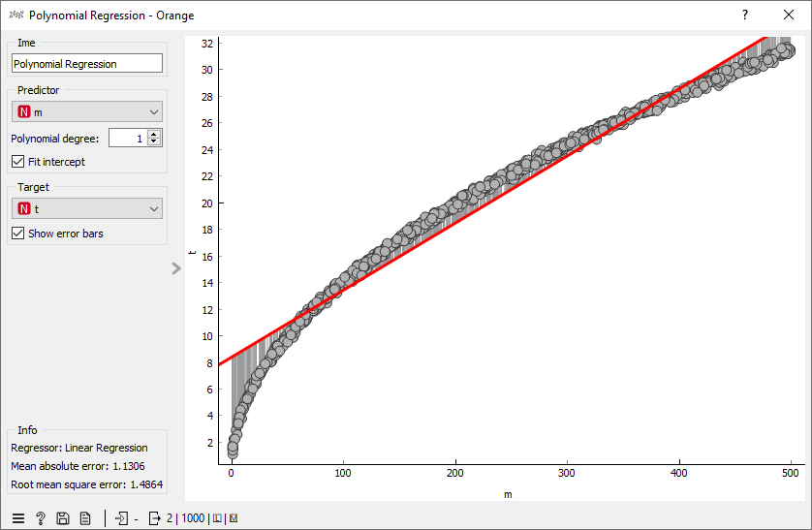Click the output model summary icon
The width and height of the screenshot is (812, 530).
coord(233,518)
